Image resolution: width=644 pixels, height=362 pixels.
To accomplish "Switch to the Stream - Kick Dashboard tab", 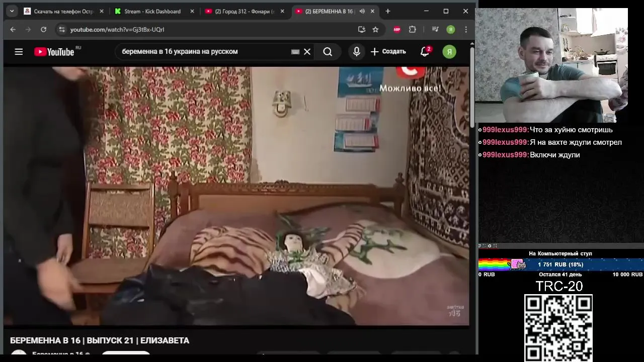I will [154, 11].
